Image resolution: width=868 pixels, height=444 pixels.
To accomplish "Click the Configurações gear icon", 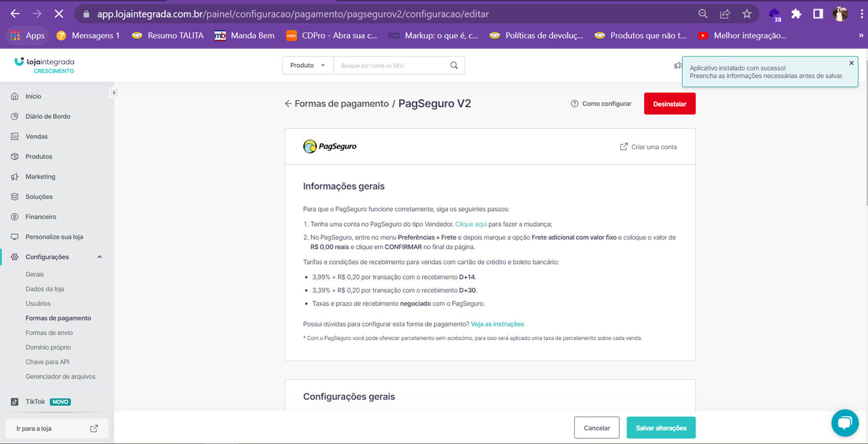I will tap(15, 257).
